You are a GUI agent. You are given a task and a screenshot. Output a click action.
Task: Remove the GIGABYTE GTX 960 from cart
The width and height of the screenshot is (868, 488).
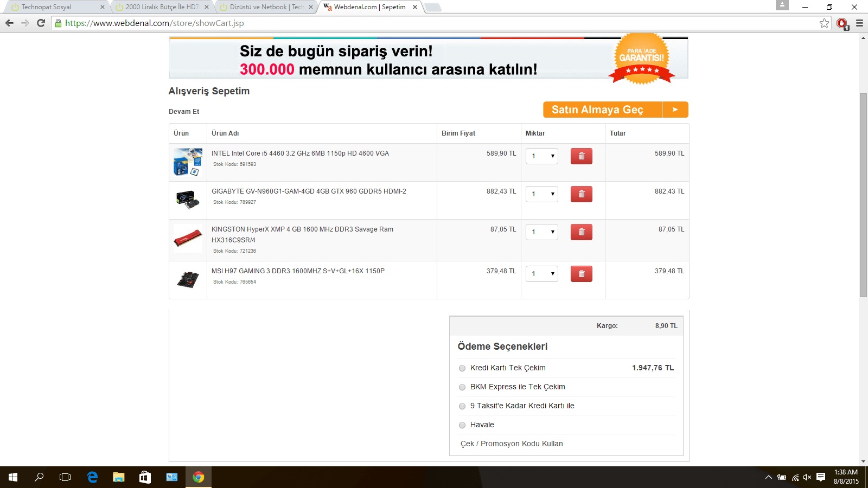[581, 194]
